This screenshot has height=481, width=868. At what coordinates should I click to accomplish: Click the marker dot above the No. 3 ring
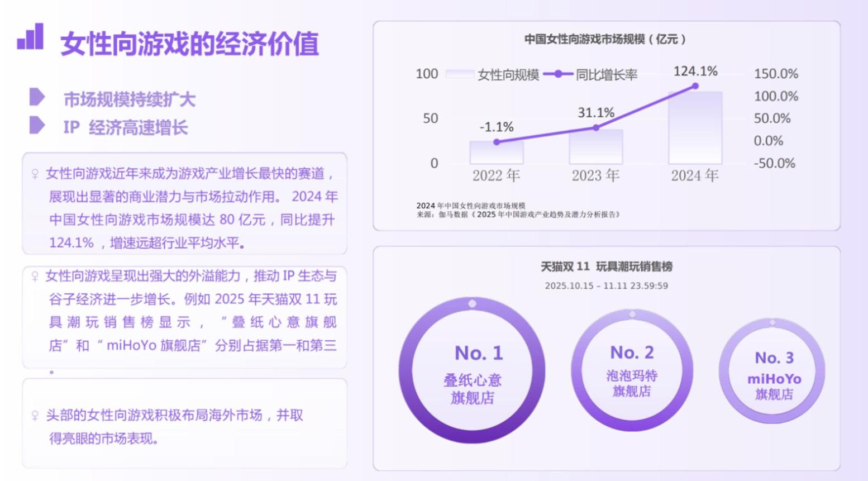coord(772,322)
